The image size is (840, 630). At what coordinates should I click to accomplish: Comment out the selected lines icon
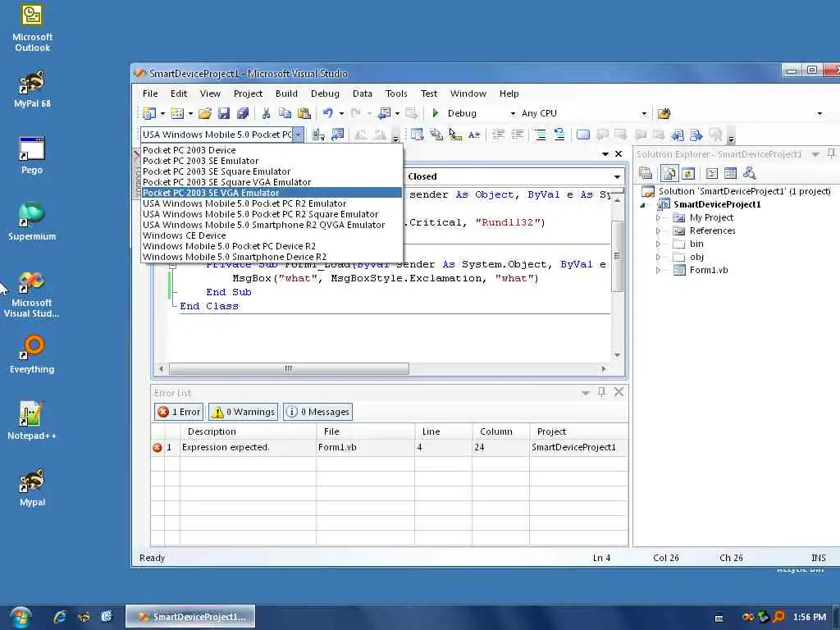click(x=541, y=135)
